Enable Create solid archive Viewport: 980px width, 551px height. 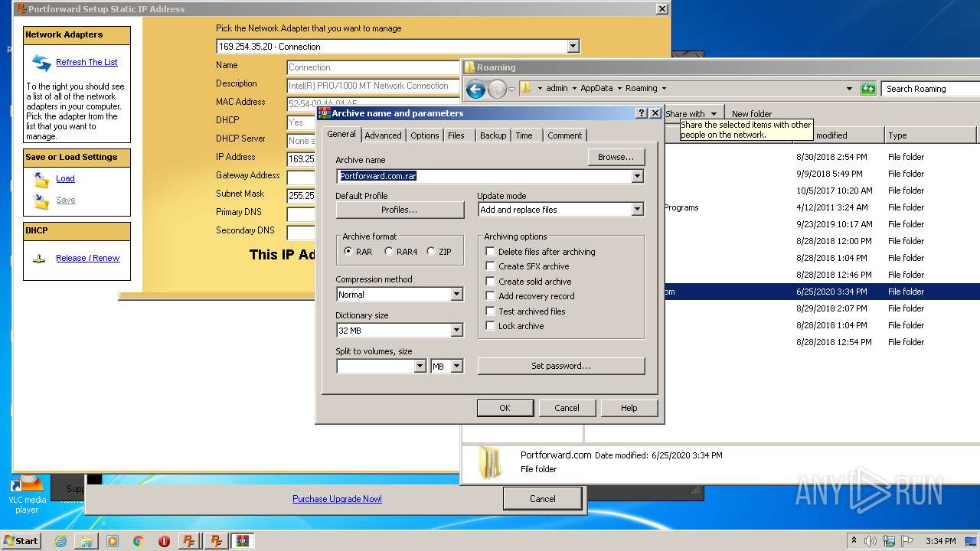click(490, 282)
